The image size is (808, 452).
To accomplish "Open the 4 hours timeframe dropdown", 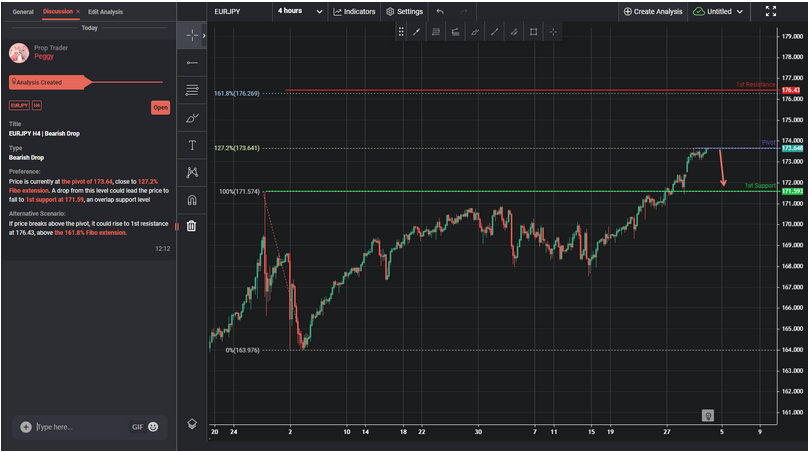I will (x=300, y=11).
